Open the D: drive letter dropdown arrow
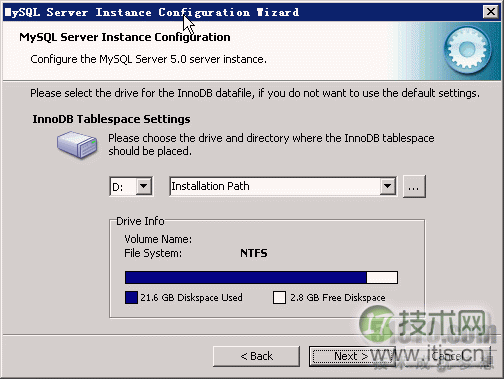 [144, 186]
